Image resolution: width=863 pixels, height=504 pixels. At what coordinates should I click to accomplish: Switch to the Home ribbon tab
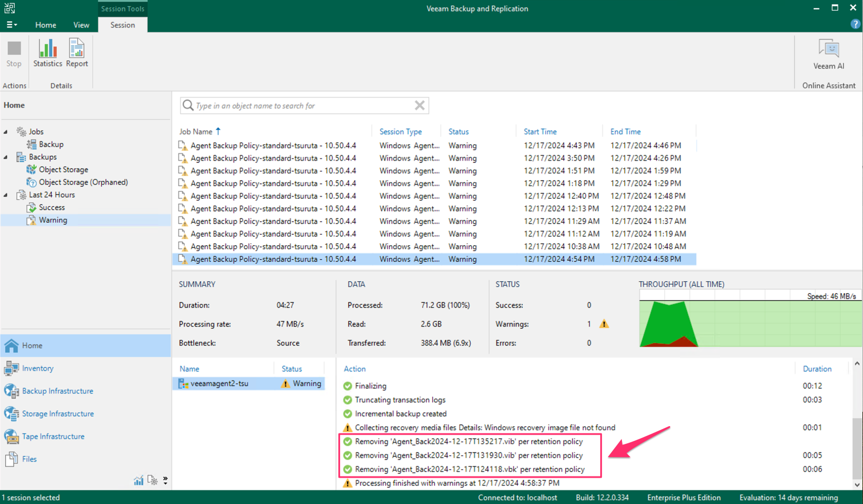[46, 25]
